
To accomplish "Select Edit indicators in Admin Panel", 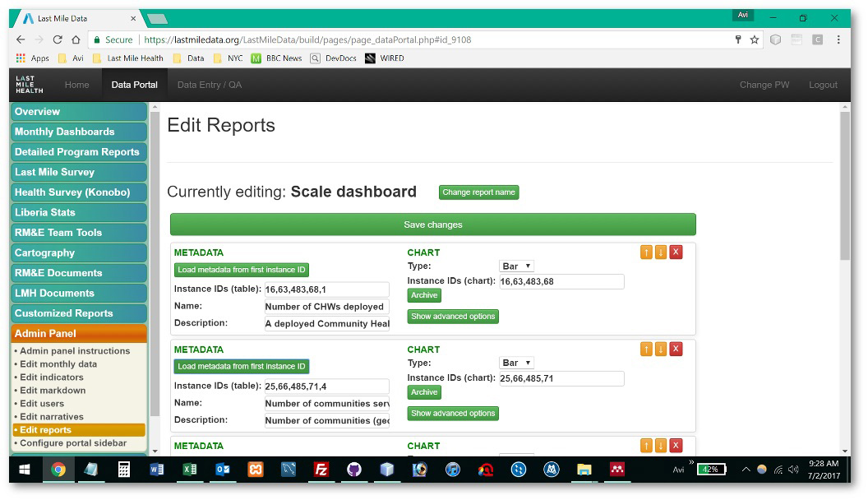I will coord(52,377).
